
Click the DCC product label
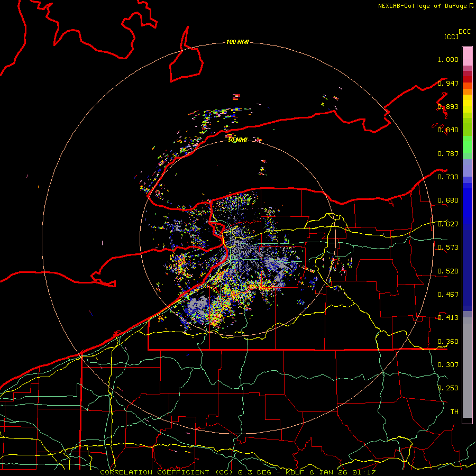pyautogui.click(x=464, y=32)
